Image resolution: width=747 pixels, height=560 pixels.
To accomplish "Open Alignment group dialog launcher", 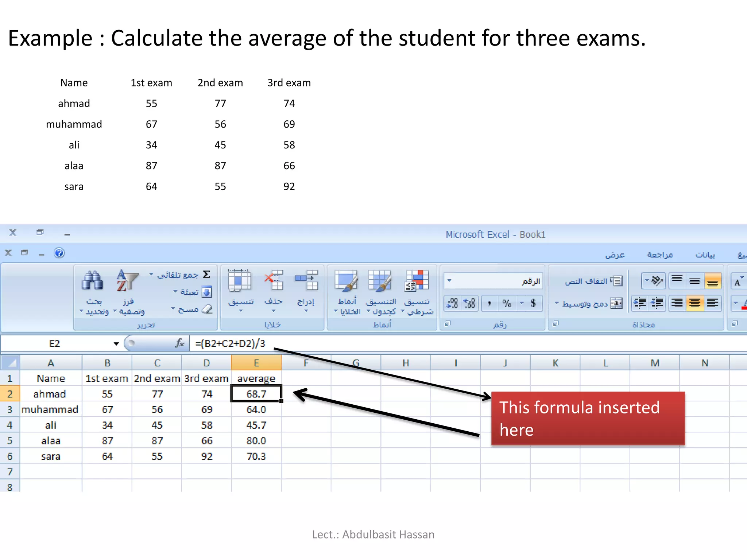I will click(x=556, y=323).
